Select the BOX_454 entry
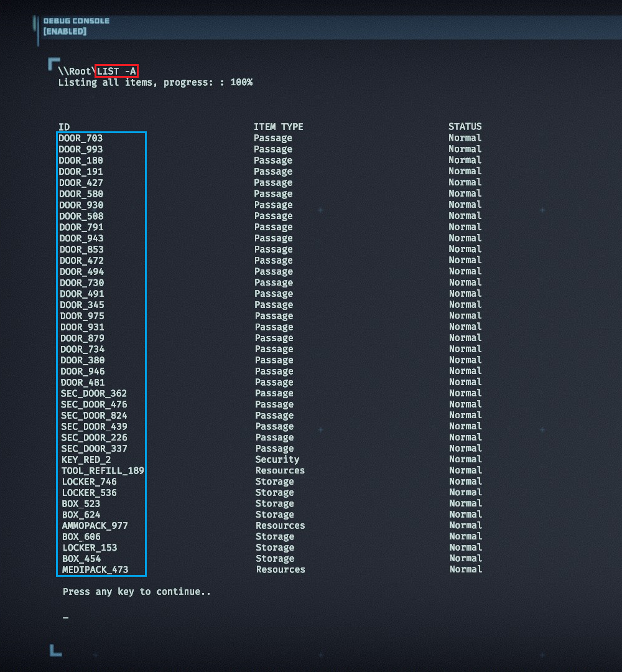 [x=81, y=559]
